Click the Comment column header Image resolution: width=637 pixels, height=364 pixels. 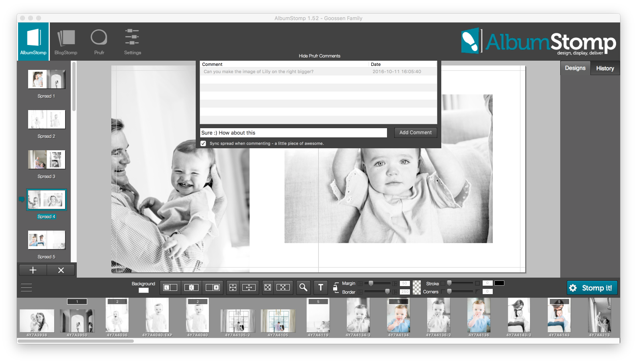[x=284, y=64]
